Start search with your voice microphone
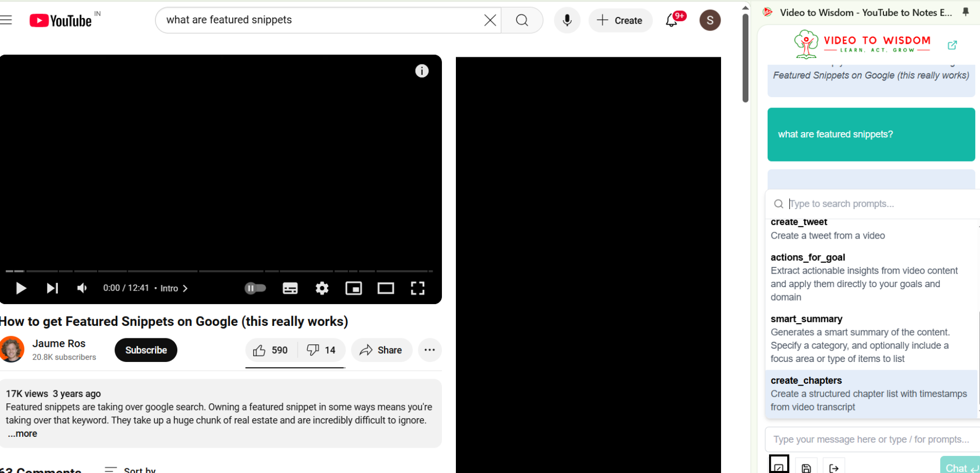 [x=567, y=20]
